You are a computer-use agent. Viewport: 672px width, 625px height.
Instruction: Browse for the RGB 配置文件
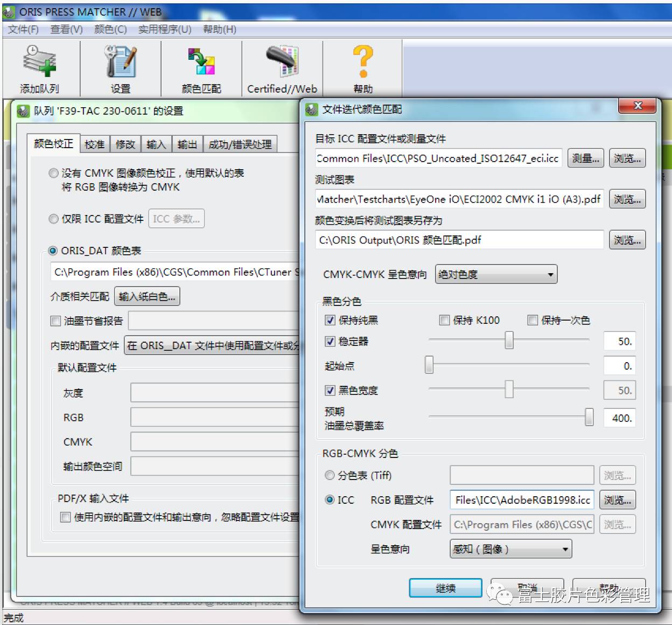point(617,500)
